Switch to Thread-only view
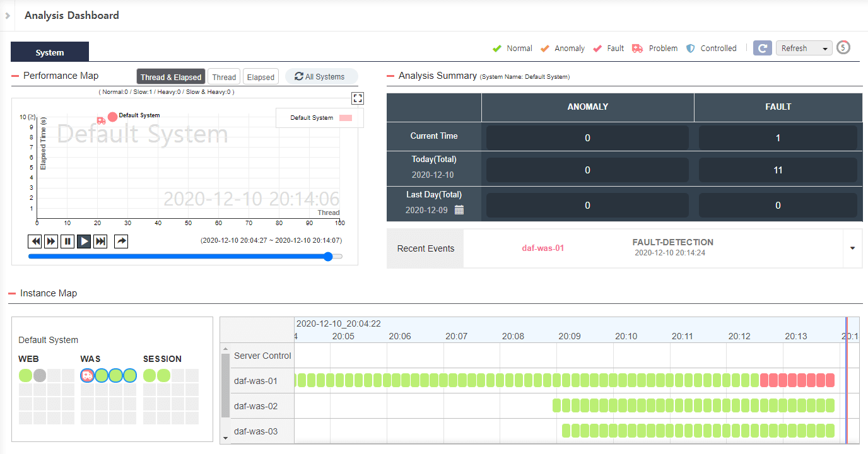868x454 pixels. (224, 76)
